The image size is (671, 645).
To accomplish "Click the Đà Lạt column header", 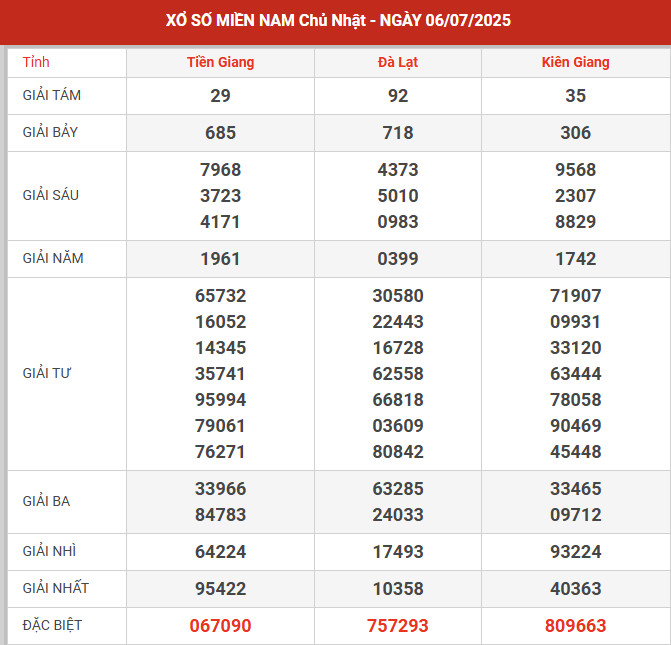I will tap(398, 62).
